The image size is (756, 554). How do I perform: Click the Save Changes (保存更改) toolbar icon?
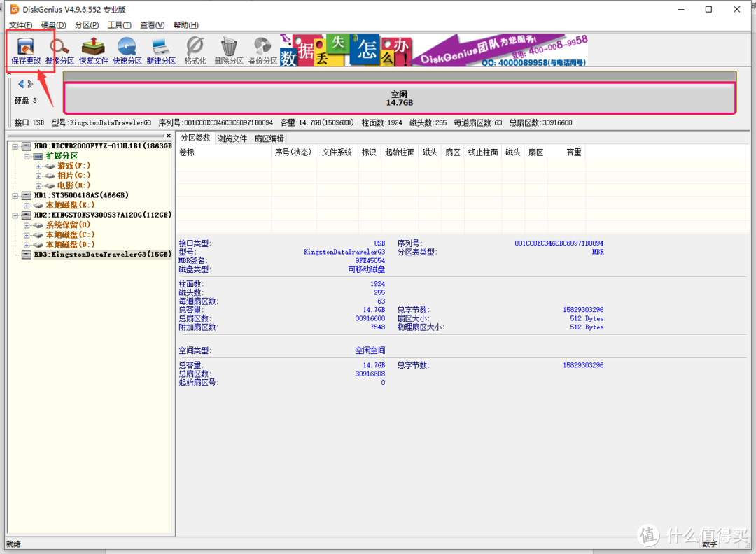(x=26, y=51)
